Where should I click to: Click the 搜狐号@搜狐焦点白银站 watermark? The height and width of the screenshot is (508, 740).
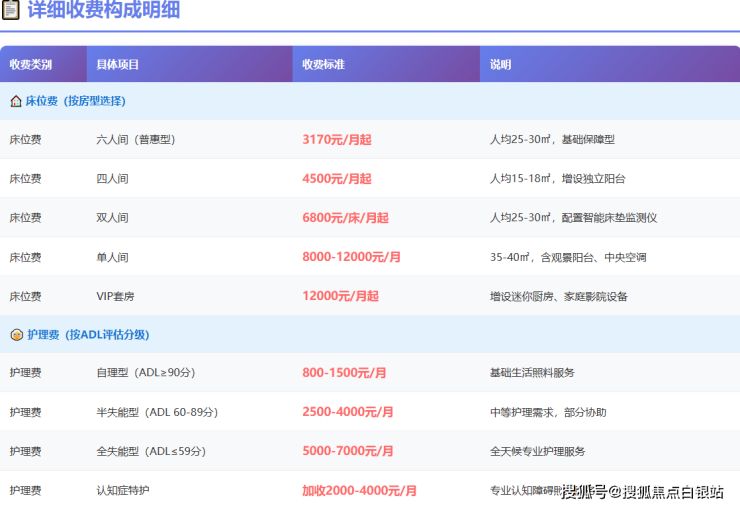(648, 491)
